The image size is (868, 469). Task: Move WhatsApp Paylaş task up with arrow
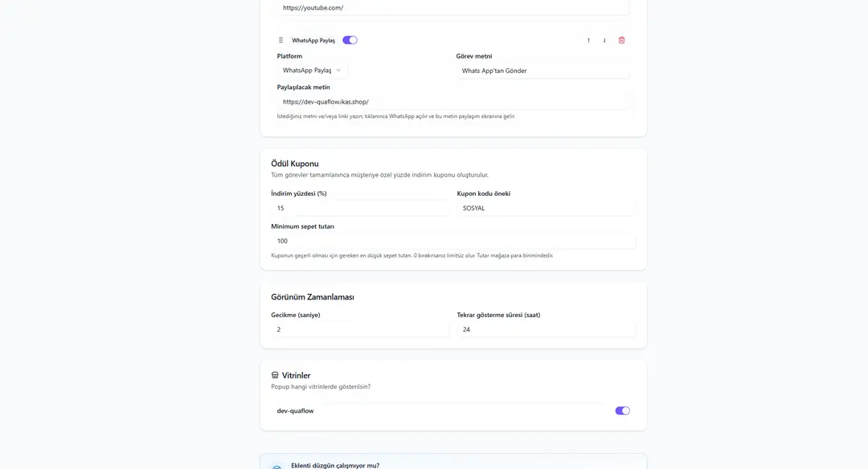588,40
